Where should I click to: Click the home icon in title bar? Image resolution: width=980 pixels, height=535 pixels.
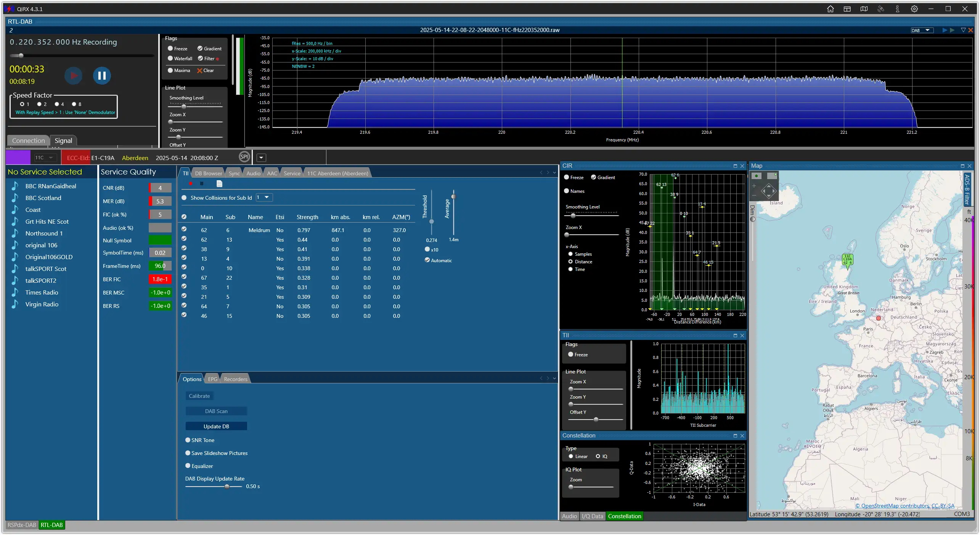830,9
